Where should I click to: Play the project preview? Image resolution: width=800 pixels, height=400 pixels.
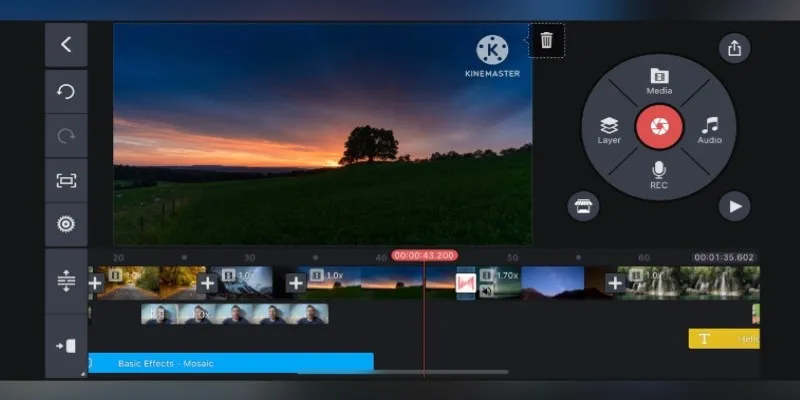(x=734, y=206)
